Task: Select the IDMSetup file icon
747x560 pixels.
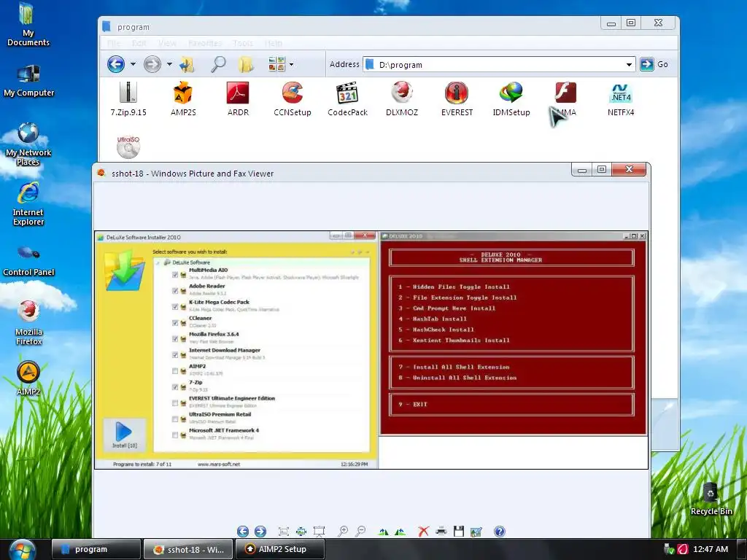Action: (x=511, y=99)
